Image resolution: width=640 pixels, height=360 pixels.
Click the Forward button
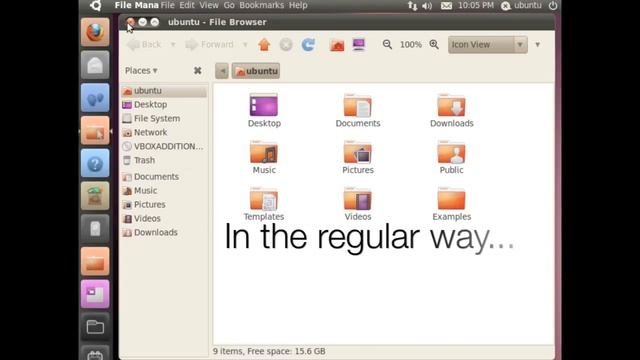[210, 44]
